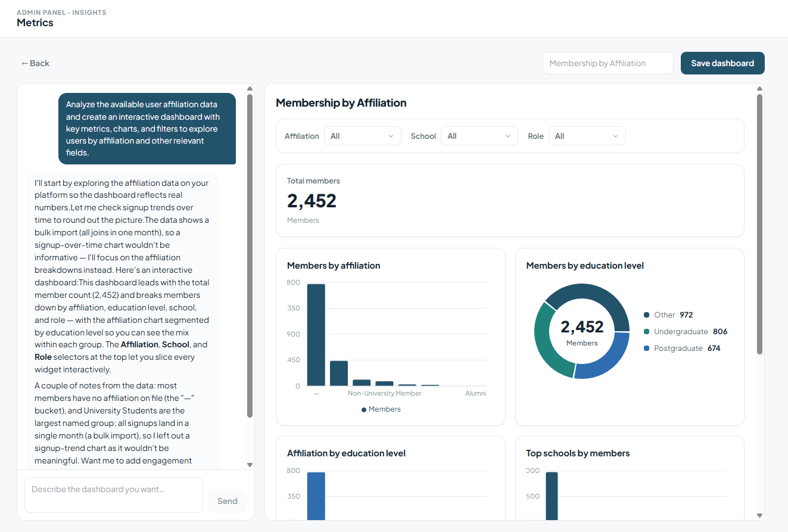
Task: Toggle the Members legend item under bar chart
Action: [x=381, y=409]
